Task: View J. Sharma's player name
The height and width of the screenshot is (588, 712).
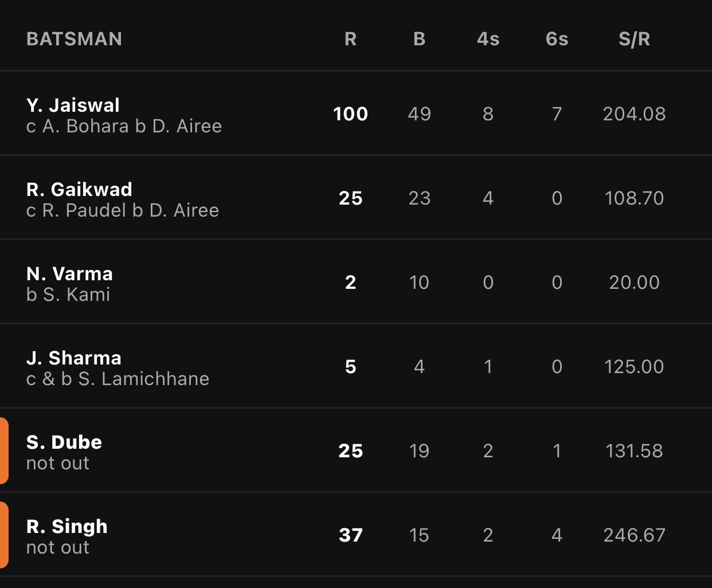Action: (x=74, y=358)
